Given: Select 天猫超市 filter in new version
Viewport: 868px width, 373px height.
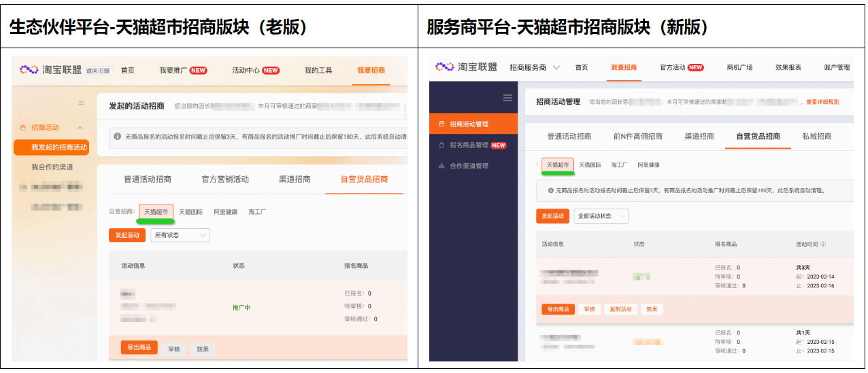Looking at the screenshot, I should (558, 165).
